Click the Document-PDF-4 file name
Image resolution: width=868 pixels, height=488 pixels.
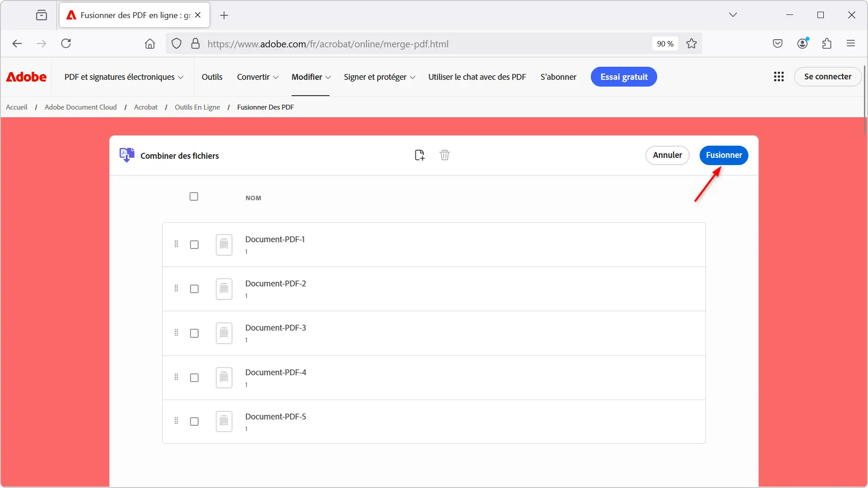coord(275,373)
